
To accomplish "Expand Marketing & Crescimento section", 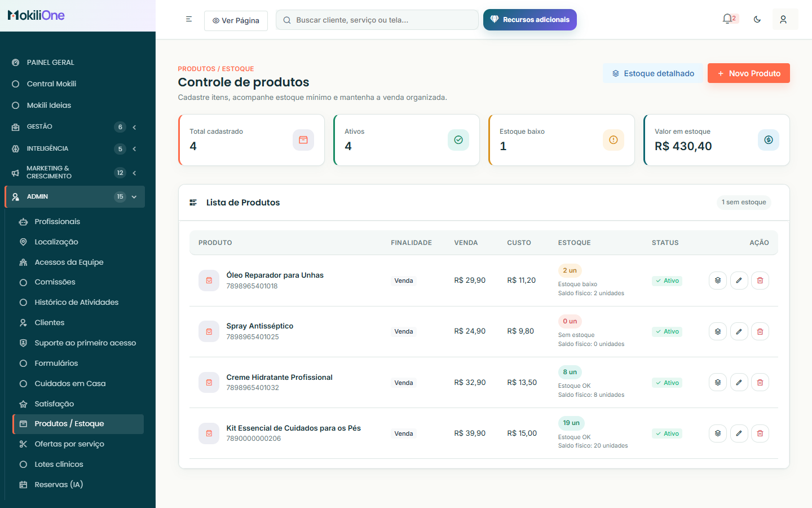I will (74, 173).
